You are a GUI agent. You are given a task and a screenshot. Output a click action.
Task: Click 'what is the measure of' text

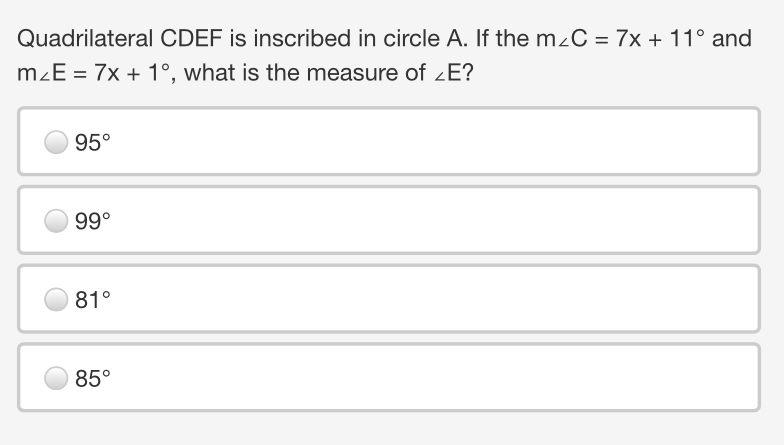pyautogui.click(x=305, y=73)
